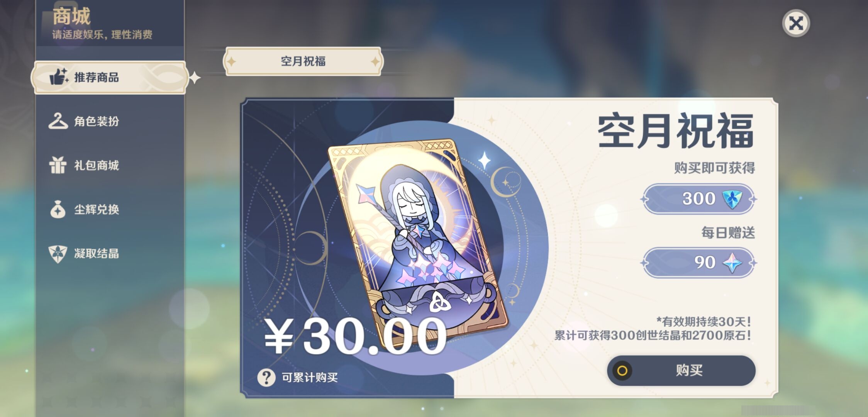The height and width of the screenshot is (417, 868).
Task: Click the gift box bundle shop icon
Action: (58, 165)
